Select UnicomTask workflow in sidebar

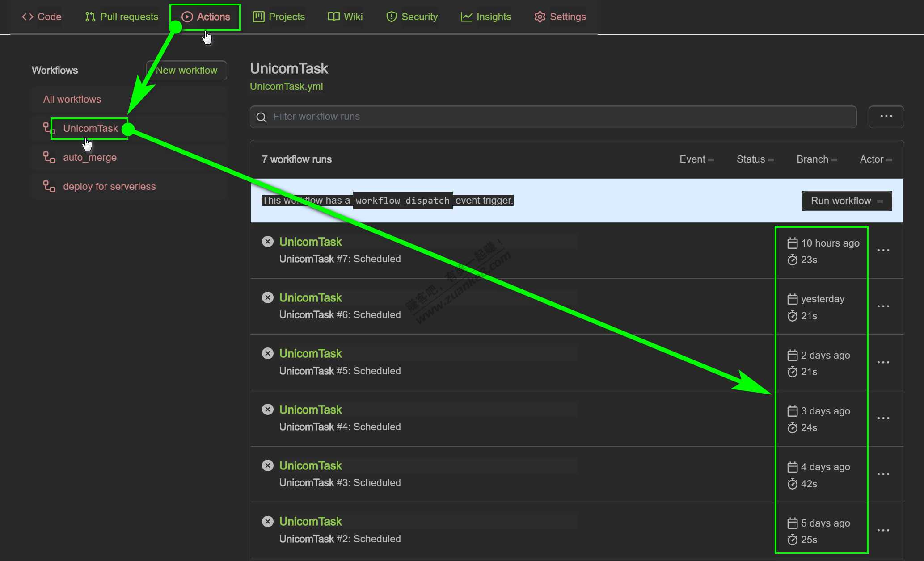pos(130,128)
